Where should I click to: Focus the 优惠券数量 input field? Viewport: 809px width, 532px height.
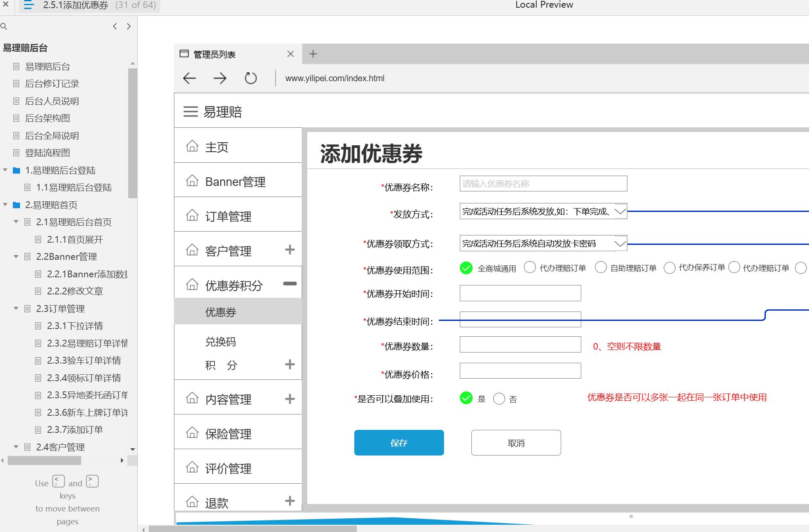pos(520,344)
